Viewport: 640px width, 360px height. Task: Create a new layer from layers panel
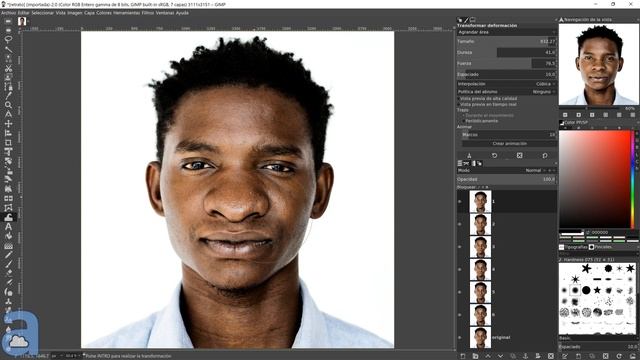462,356
